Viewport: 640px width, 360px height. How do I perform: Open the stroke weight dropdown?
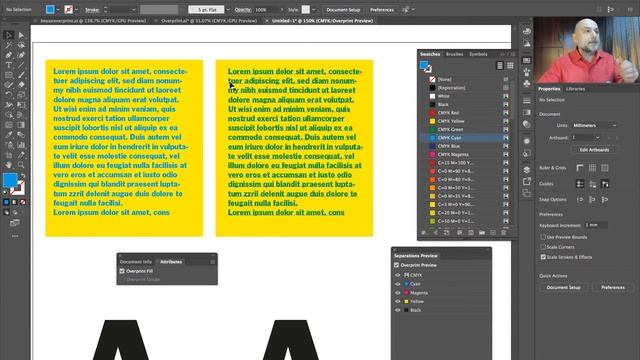coord(133,9)
